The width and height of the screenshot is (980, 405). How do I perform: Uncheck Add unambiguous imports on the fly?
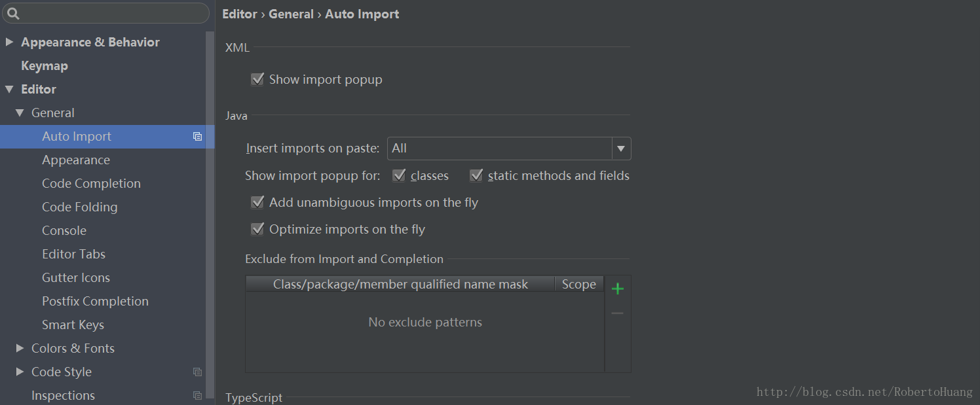point(257,203)
